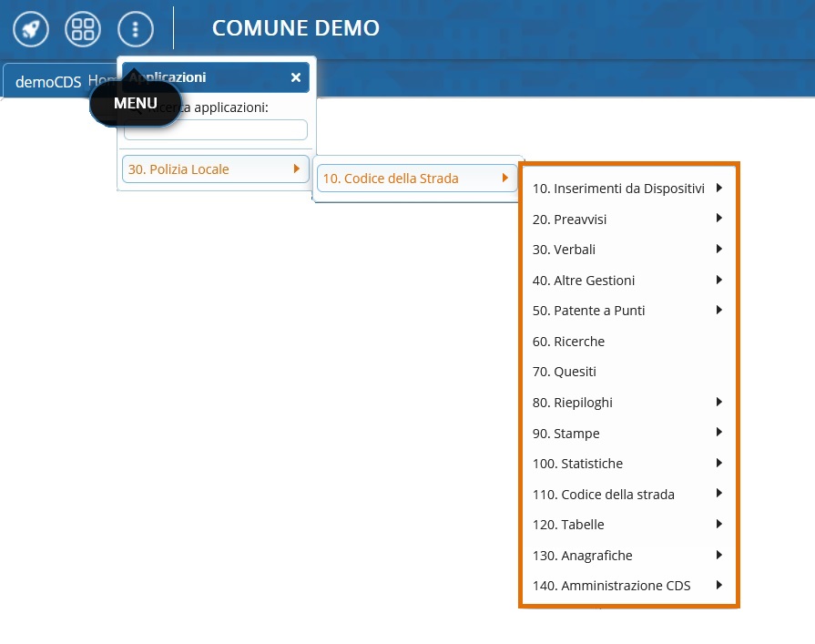This screenshot has width=815, height=644.
Task: Close the Applicazioni panel
Action: pos(295,77)
